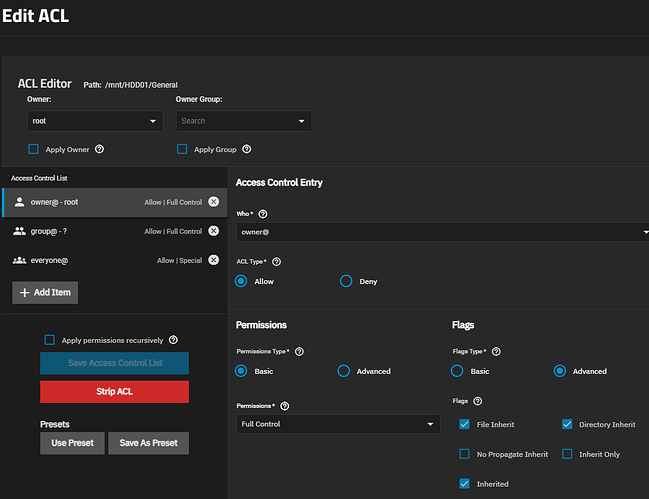
Task: Show help for the Permissions dropdown
Action: (x=285, y=406)
